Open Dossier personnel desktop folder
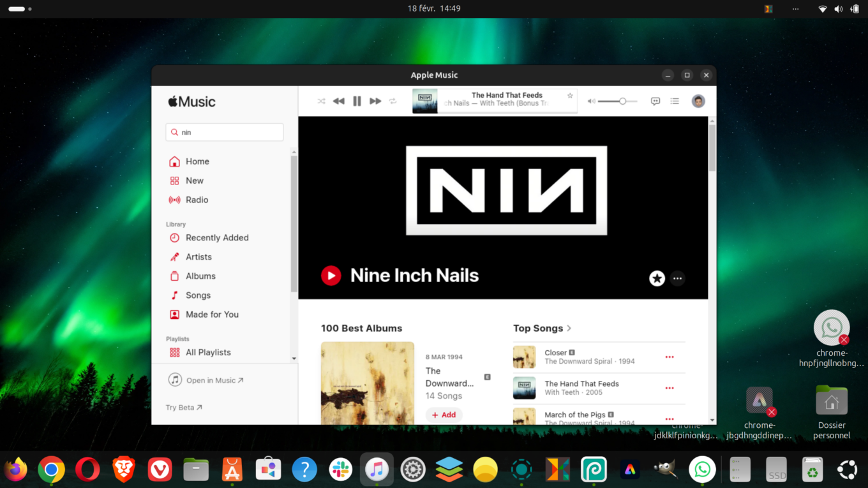 click(832, 412)
